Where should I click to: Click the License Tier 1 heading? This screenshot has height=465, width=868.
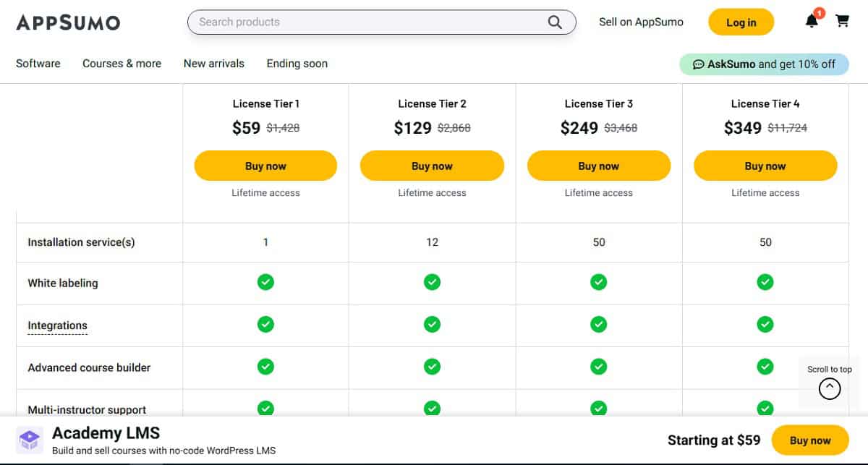[x=265, y=103]
